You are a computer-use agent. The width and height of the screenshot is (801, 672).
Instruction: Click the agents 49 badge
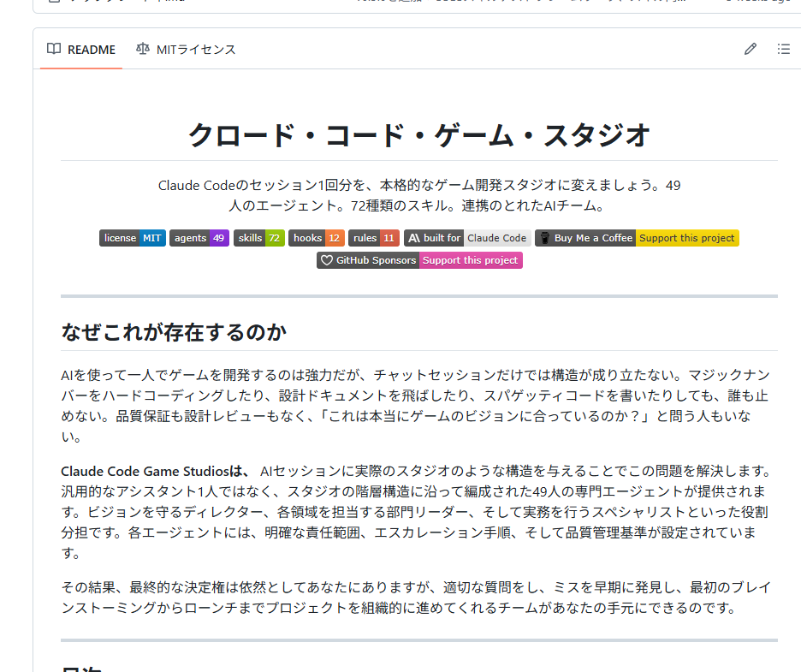coord(199,238)
